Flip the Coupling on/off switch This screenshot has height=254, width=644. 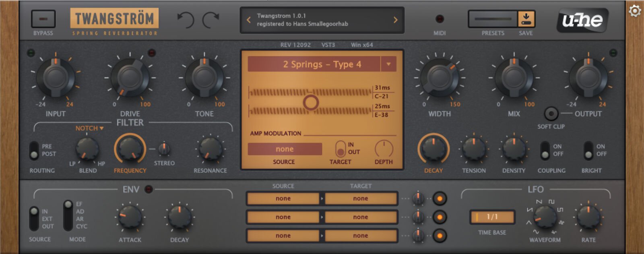(545, 150)
